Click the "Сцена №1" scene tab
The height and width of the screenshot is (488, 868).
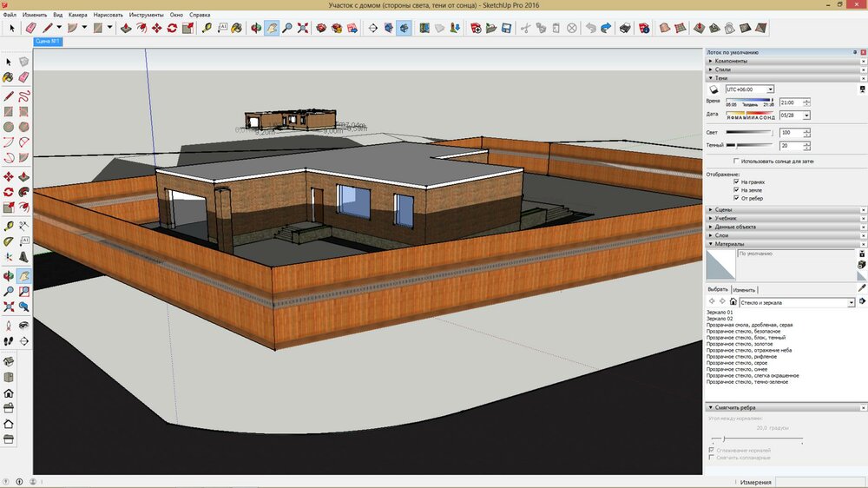point(47,41)
